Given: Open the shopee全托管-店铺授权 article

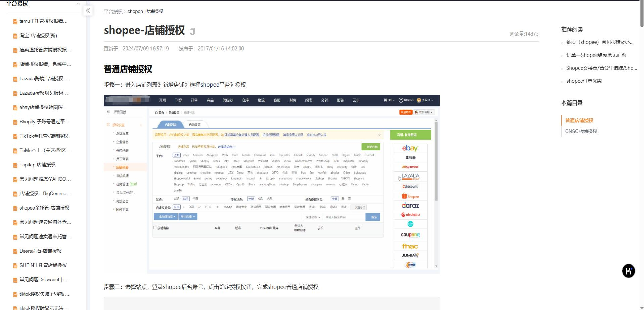Looking at the screenshot, I should (x=44, y=208).
